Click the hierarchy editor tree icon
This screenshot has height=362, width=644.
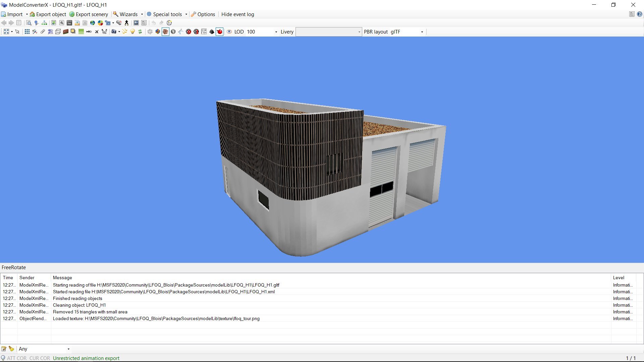[44, 23]
